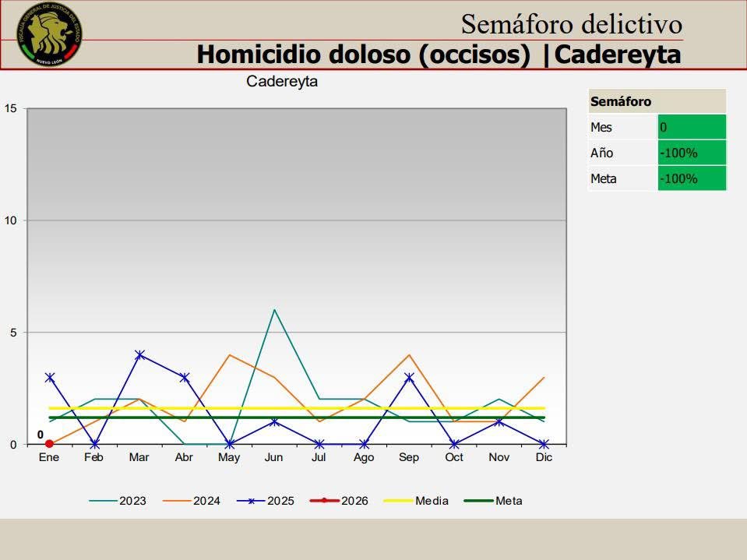Screen dimensions: 747x560
Task: Click the green Mes value cell
Action: pyautogui.click(x=691, y=128)
